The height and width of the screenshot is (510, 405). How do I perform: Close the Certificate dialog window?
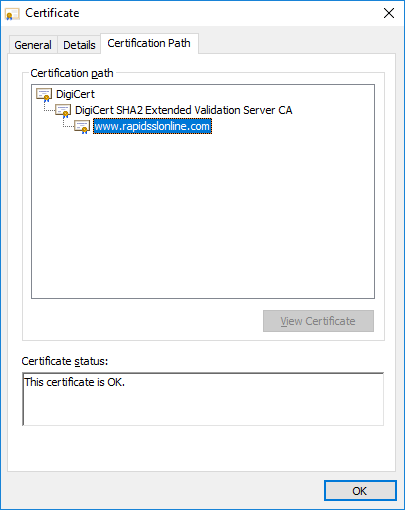pyautogui.click(x=389, y=13)
